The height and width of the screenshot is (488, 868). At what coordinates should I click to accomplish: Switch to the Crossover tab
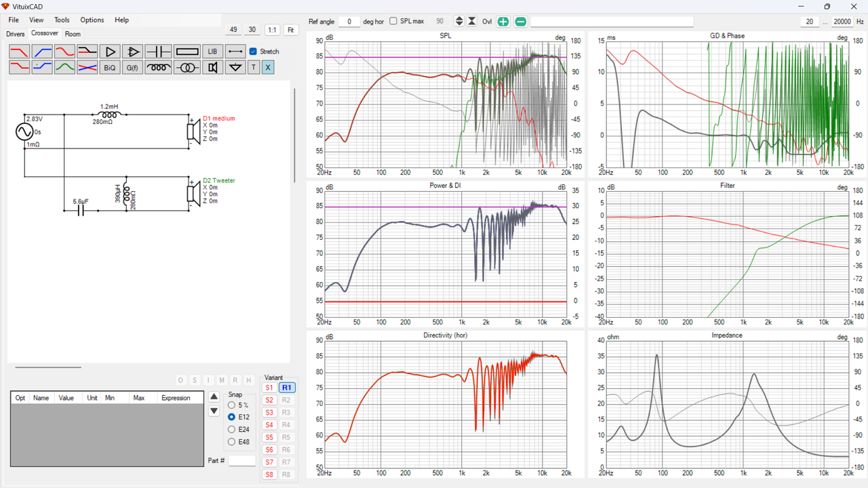pos(45,33)
